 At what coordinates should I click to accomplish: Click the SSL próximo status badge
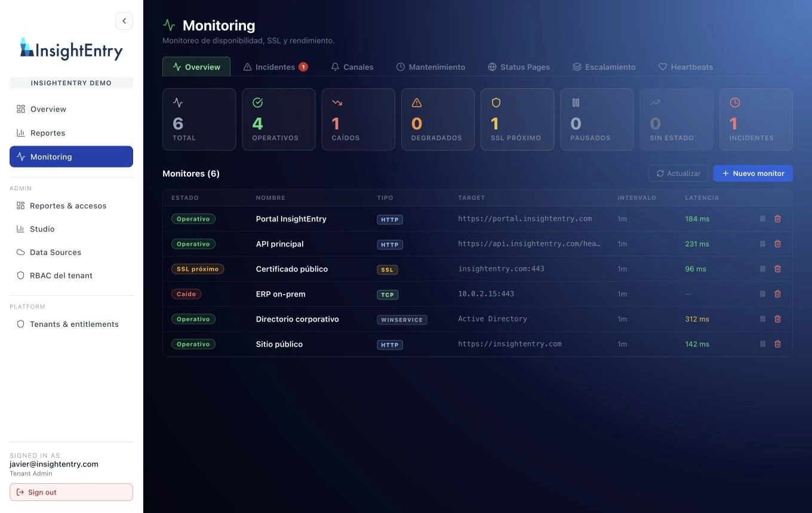click(198, 269)
